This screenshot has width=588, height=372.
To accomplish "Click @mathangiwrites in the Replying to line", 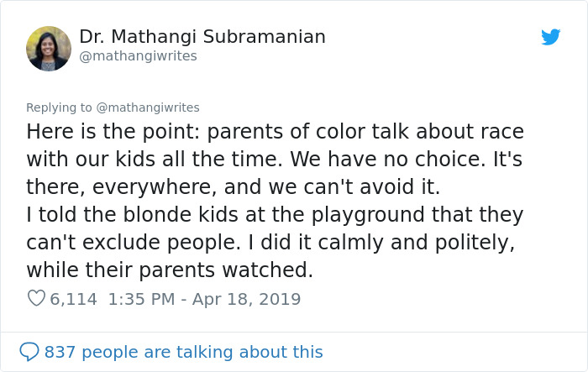I will pos(148,107).
